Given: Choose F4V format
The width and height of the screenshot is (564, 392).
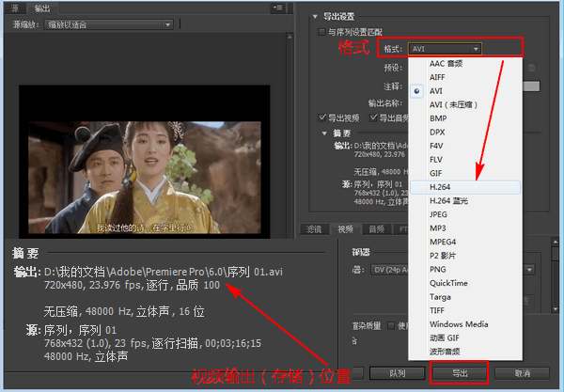Looking at the screenshot, I should (x=465, y=146).
